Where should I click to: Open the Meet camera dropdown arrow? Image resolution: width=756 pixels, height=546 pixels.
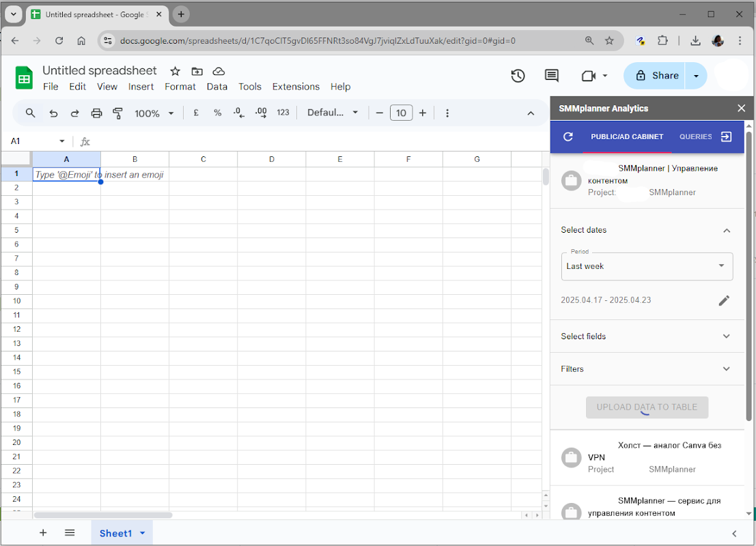(x=605, y=76)
